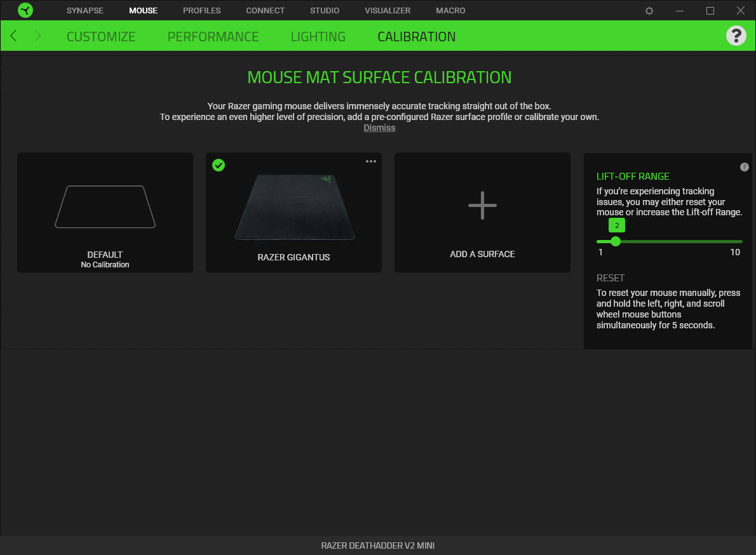Viewport: 756px width, 555px height.
Task: Open the SYNAPSE tab
Action: (85, 11)
